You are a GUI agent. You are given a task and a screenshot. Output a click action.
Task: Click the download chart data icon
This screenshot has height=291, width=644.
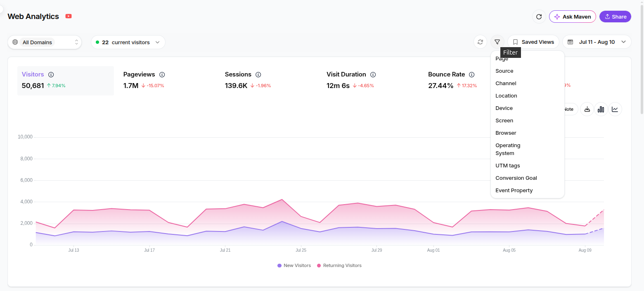(587, 109)
